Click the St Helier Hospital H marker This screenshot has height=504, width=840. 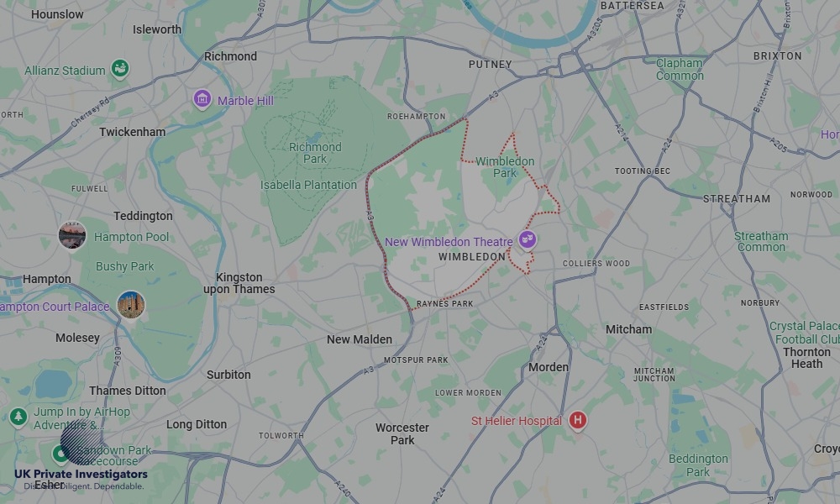pyautogui.click(x=578, y=421)
